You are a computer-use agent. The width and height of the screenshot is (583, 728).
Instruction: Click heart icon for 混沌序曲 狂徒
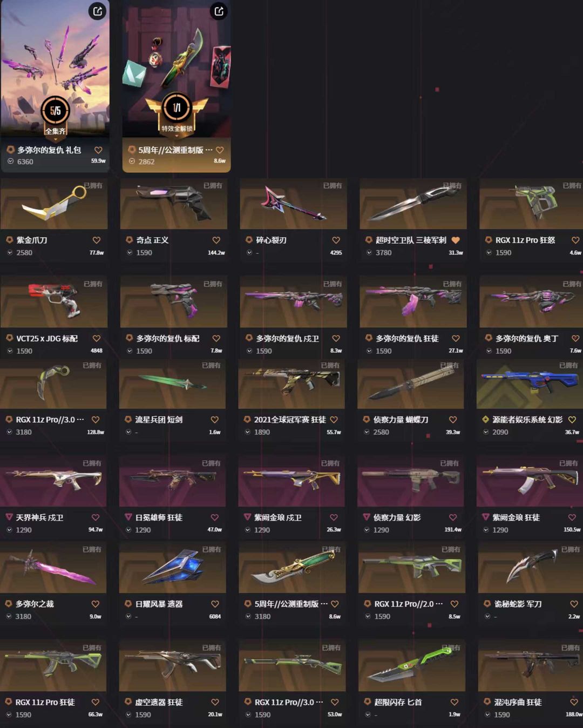[574, 702]
